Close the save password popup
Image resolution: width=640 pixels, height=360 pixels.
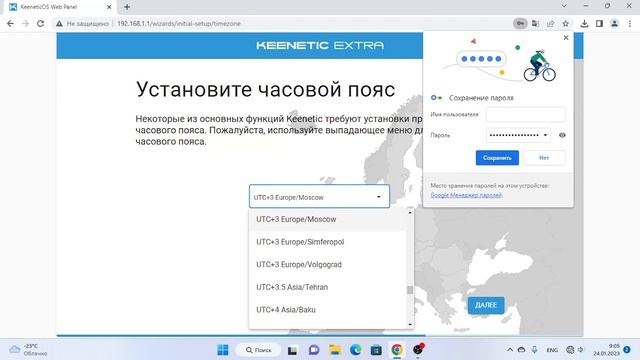(566, 38)
